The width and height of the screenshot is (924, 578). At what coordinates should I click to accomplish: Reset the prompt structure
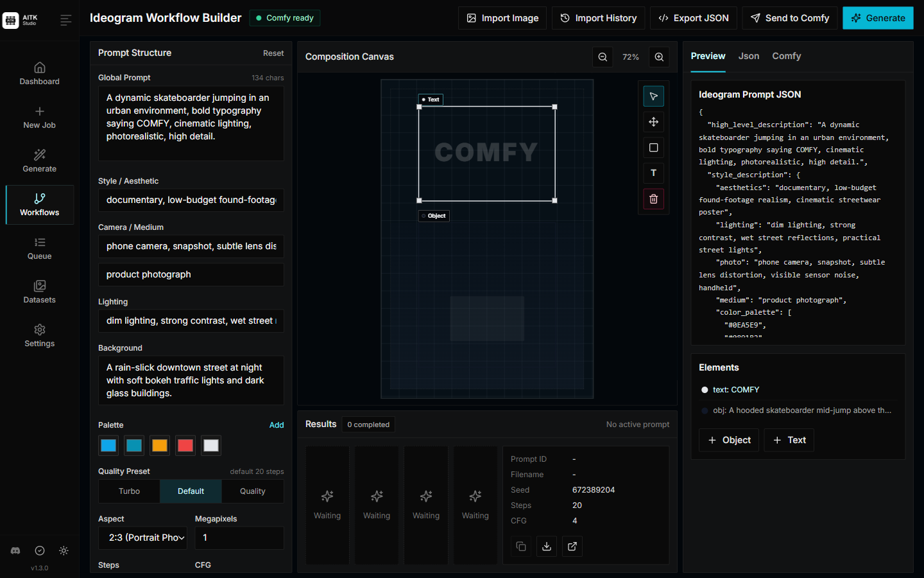[x=273, y=53]
